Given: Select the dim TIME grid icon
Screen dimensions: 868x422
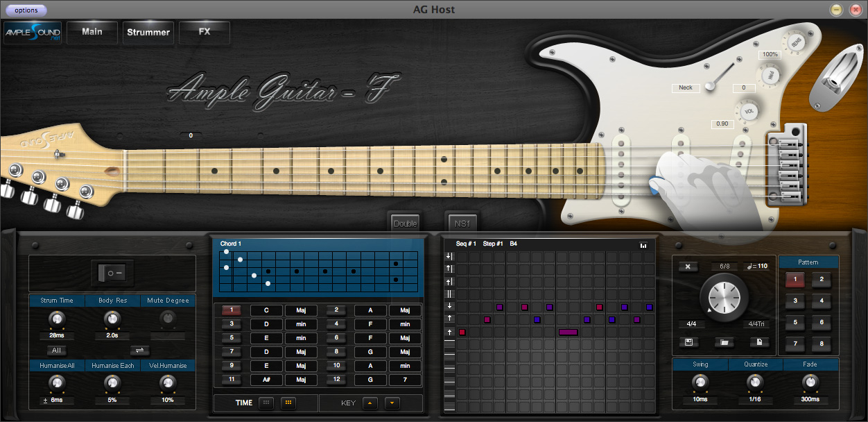Looking at the screenshot, I should tap(266, 403).
